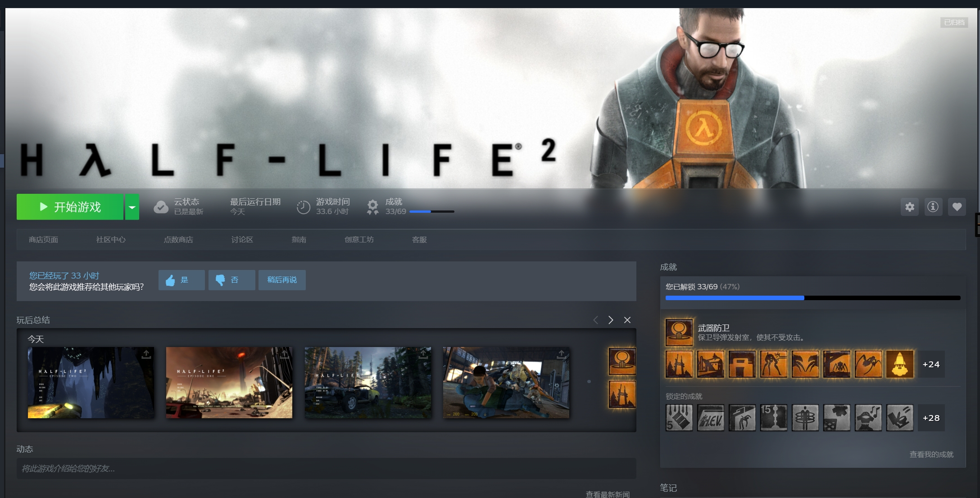980x498 pixels.
Task: Click the 将此游戏介绍给您的好友 input field
Action: point(327,469)
